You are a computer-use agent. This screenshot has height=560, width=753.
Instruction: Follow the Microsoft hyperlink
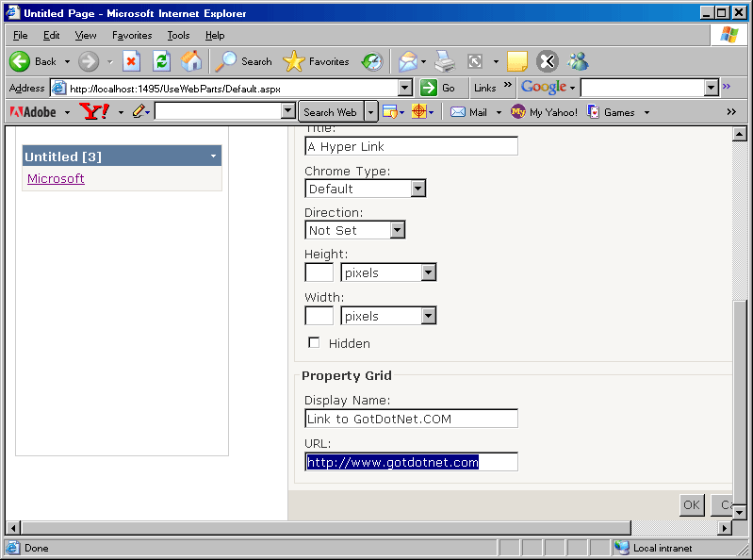click(x=56, y=178)
